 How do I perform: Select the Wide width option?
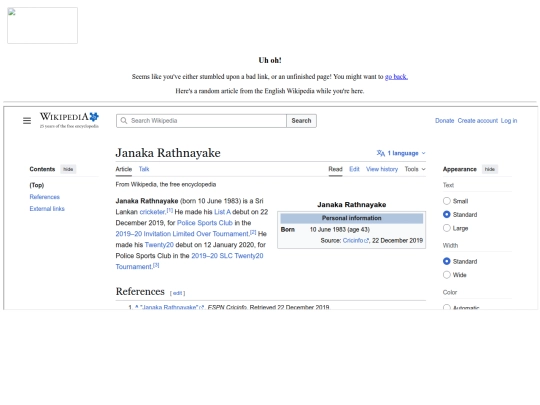click(x=447, y=275)
